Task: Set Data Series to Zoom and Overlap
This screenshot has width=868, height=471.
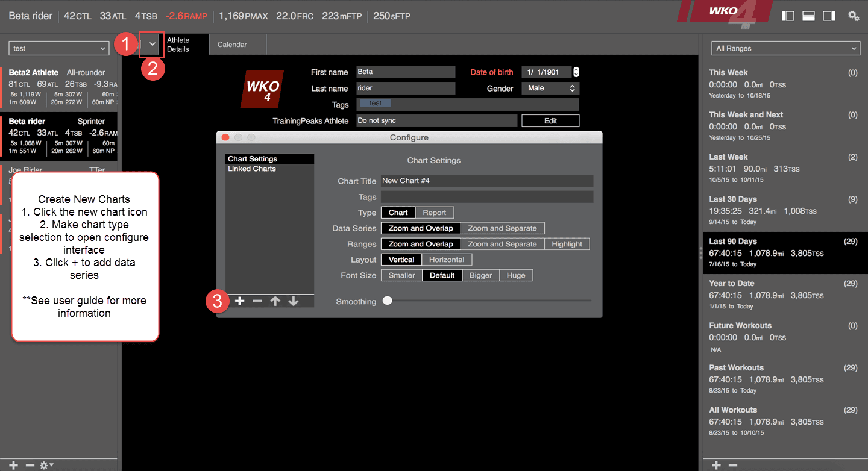Action: click(x=421, y=228)
